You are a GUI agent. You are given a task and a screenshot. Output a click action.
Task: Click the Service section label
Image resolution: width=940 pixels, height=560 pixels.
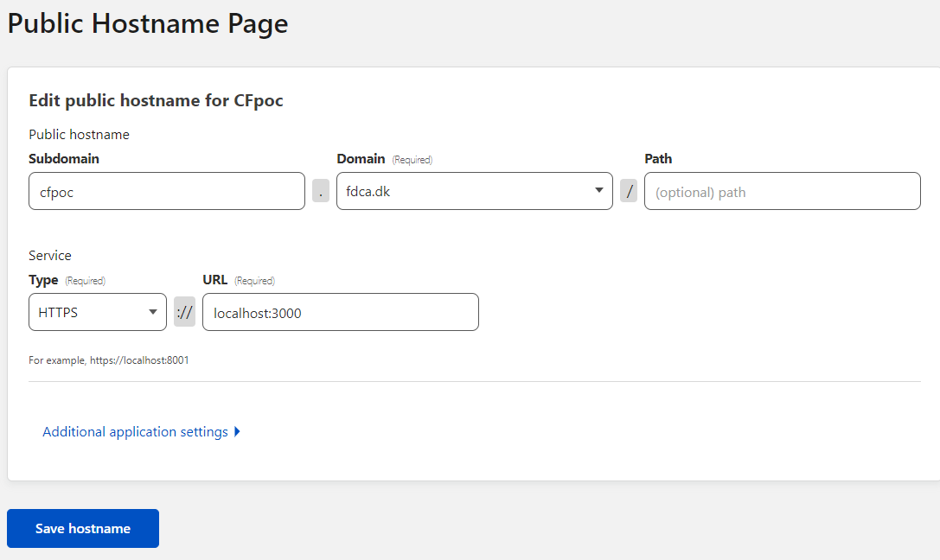[x=50, y=256]
